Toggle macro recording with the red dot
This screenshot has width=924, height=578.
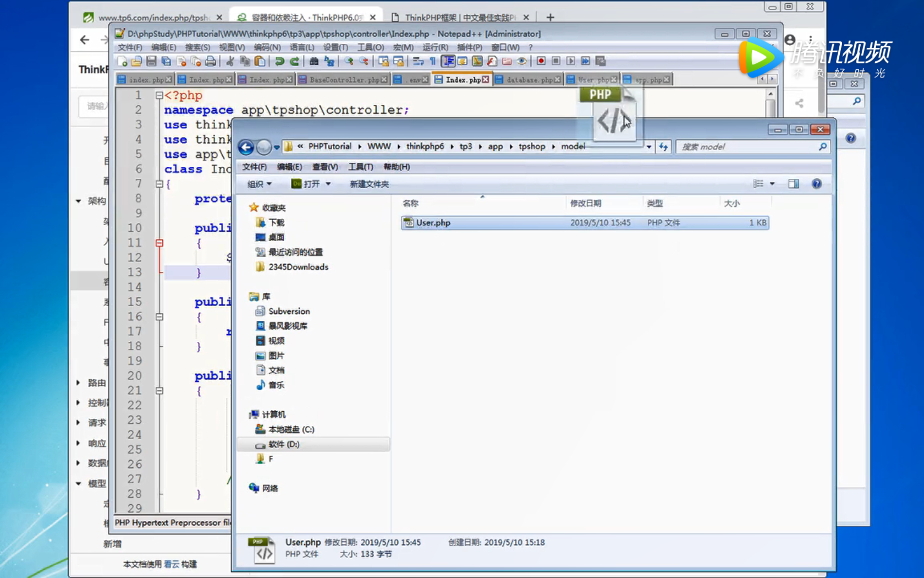tap(541, 61)
